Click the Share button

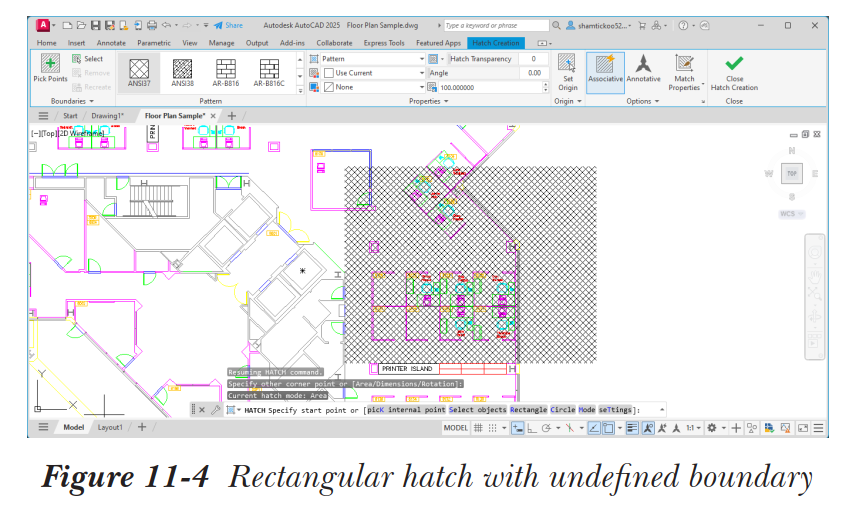(x=228, y=25)
